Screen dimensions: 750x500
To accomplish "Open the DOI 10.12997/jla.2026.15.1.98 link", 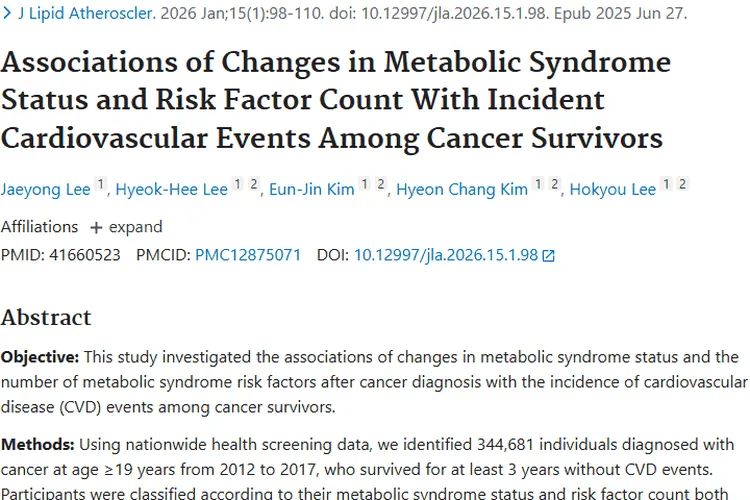I will coord(446,255).
